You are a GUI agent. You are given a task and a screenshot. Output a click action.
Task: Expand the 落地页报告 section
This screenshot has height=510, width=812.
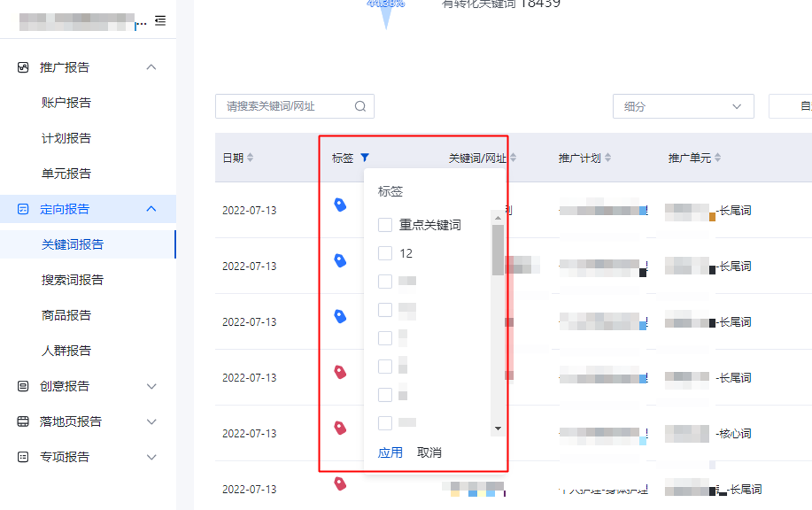[x=151, y=422]
